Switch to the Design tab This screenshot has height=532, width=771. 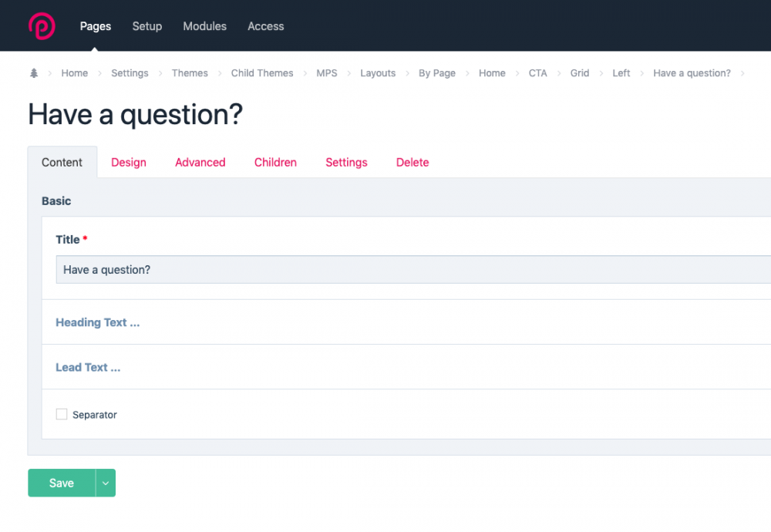coord(129,163)
